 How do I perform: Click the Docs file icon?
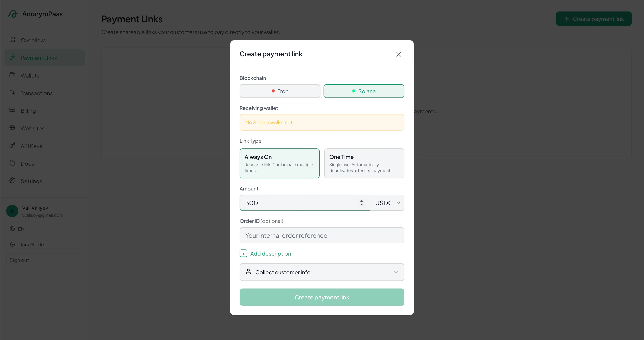pyautogui.click(x=12, y=163)
